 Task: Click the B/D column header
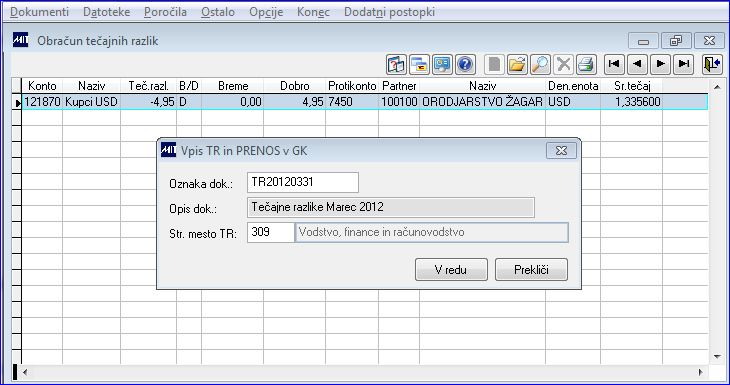(189, 86)
